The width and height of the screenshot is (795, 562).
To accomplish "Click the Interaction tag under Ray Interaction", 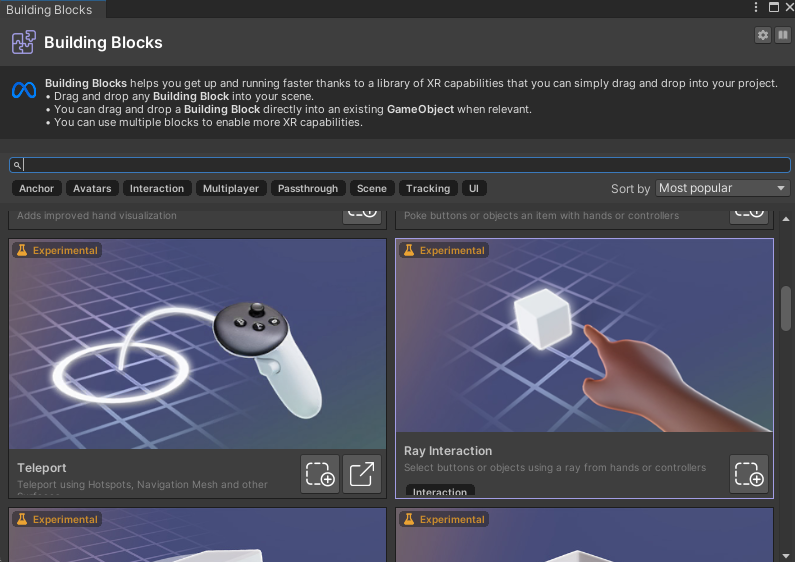I will click(440, 492).
